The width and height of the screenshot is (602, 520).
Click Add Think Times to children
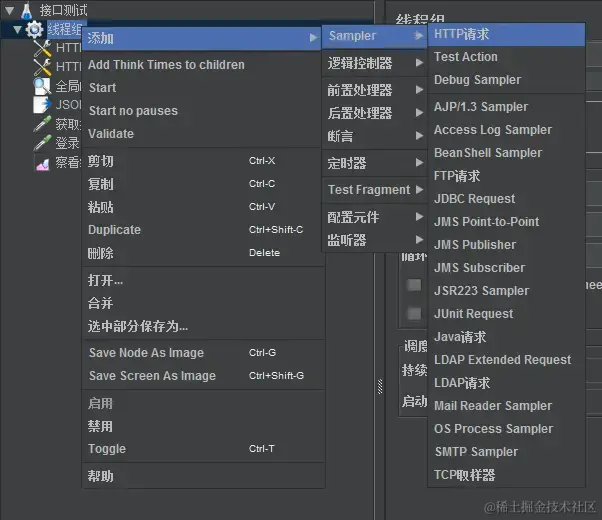pos(202,65)
